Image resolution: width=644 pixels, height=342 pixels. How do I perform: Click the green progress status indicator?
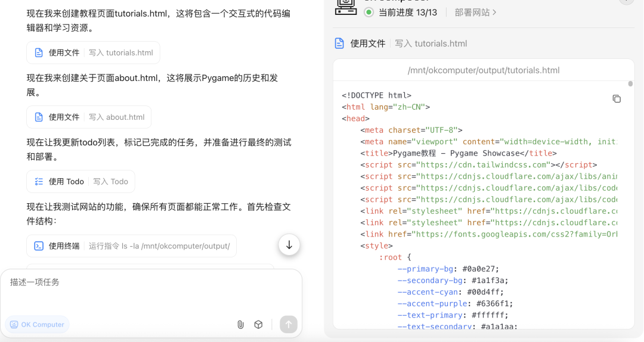point(369,13)
